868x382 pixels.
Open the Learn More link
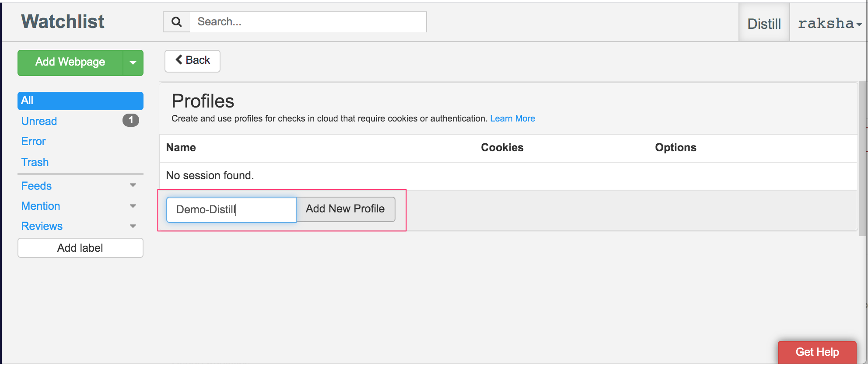pos(512,118)
